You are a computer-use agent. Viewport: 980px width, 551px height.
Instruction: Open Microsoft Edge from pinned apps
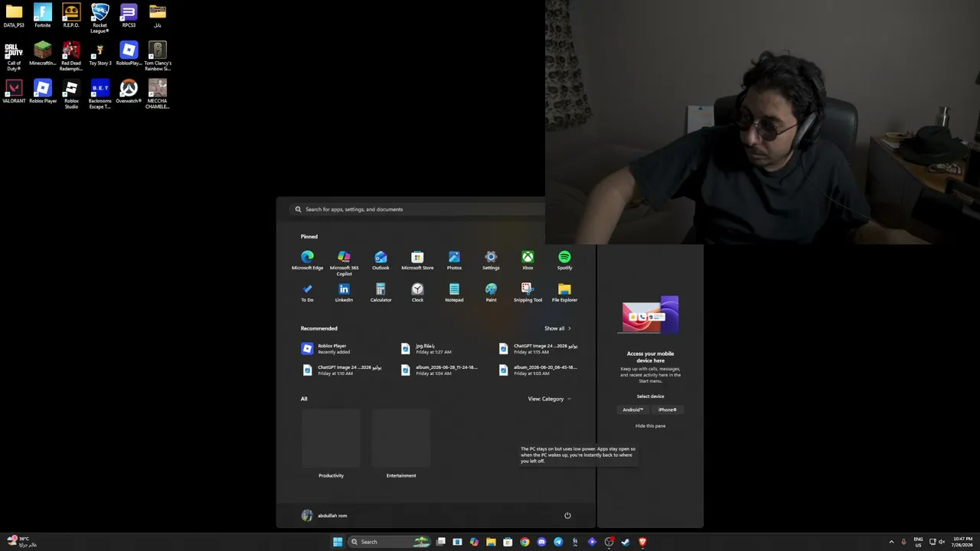[307, 260]
